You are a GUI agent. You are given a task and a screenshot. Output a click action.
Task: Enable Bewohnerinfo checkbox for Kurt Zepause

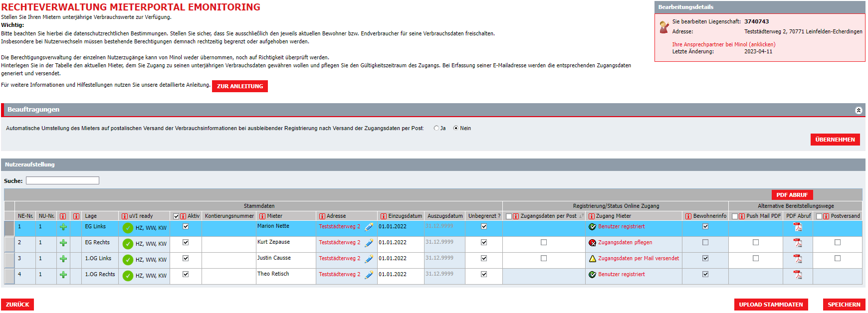705,242
